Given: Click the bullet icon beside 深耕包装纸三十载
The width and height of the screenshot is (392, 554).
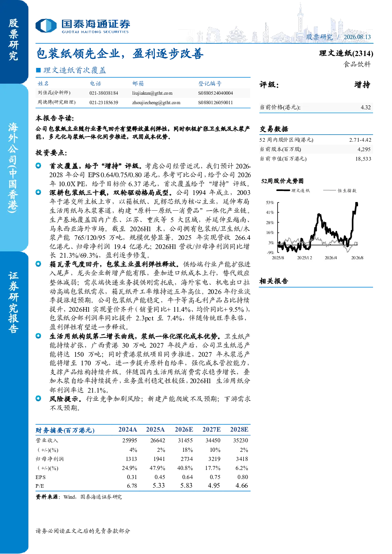Looking at the screenshot, I should coord(38,192).
